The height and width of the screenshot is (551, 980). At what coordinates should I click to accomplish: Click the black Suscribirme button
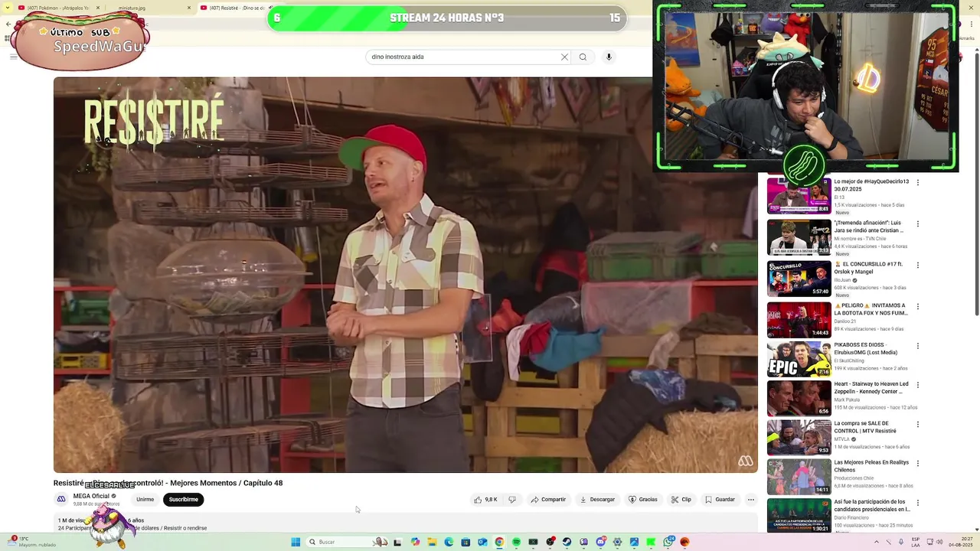[x=183, y=500]
